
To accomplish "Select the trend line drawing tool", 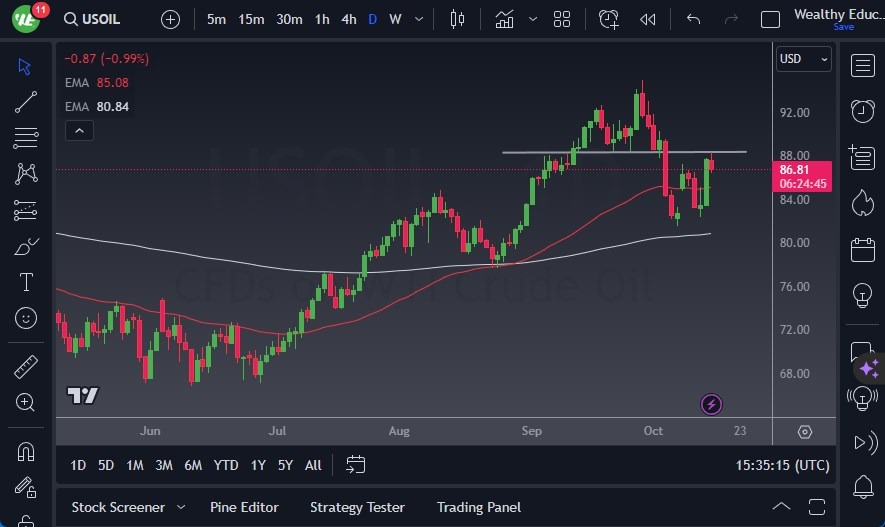I will [26, 101].
